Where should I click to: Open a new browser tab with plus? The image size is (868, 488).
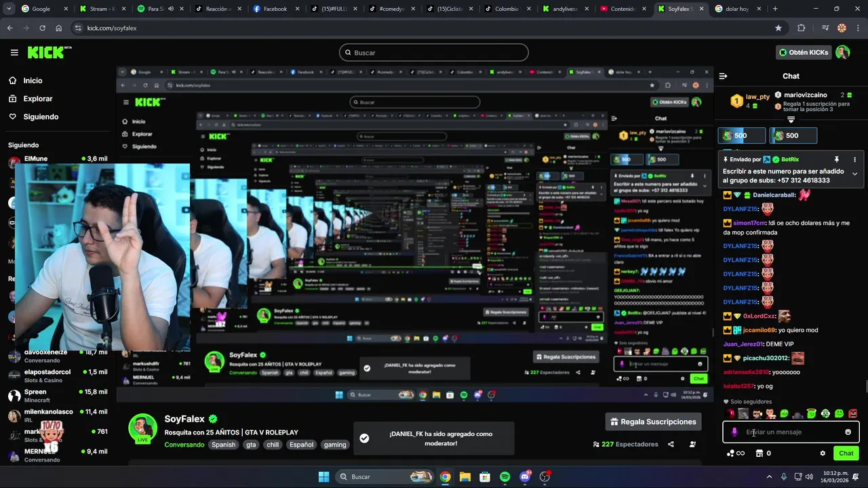[x=775, y=9]
